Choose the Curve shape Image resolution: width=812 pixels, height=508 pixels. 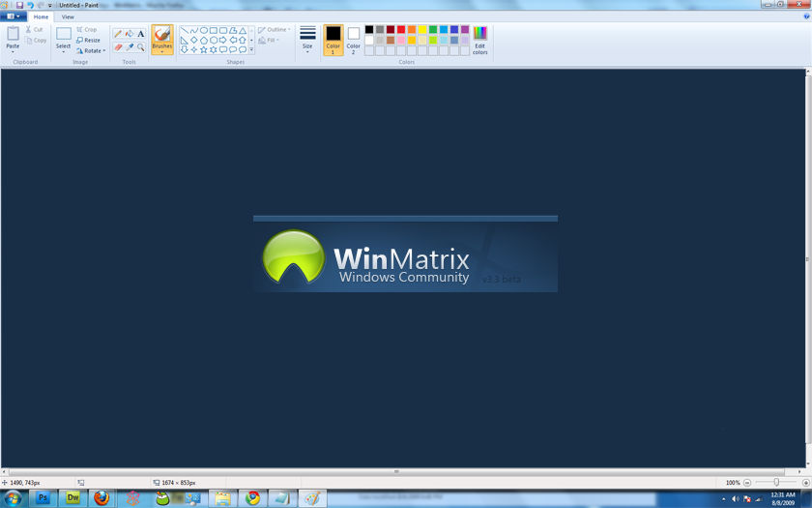(x=194, y=31)
